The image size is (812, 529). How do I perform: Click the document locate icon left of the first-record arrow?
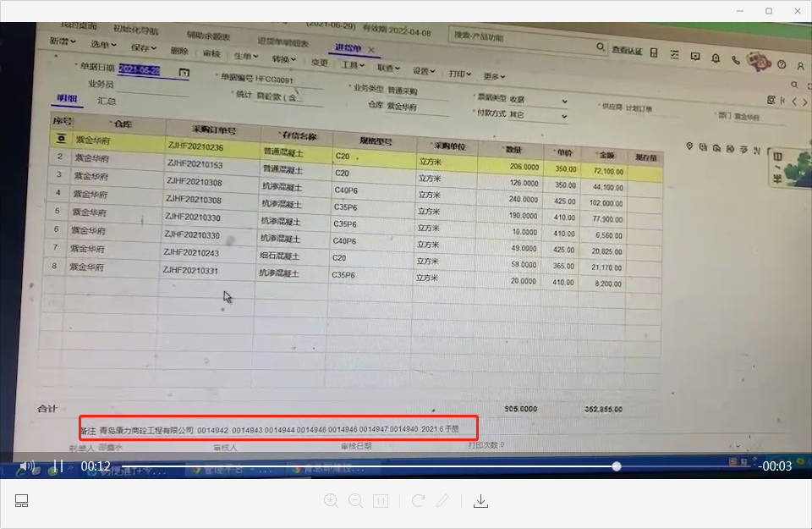[771, 100]
